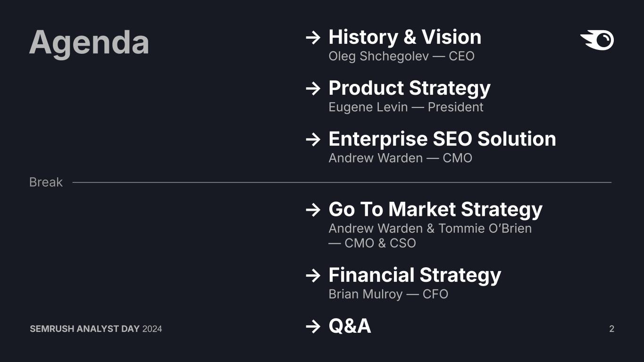Click the arrow beside Q&A

point(313,326)
